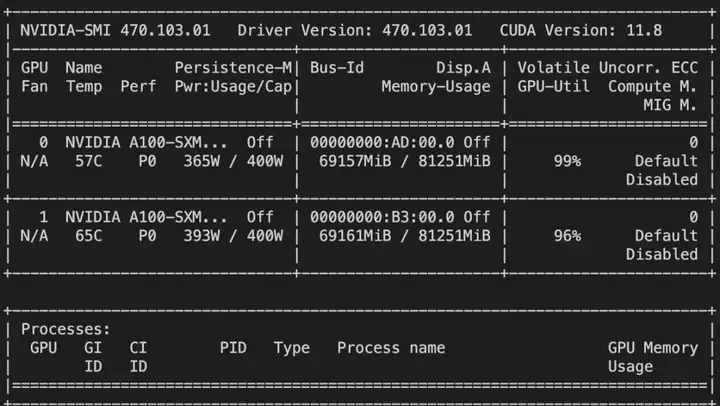Click memory usage 69161MiB / 81251MiB

[x=405, y=236]
